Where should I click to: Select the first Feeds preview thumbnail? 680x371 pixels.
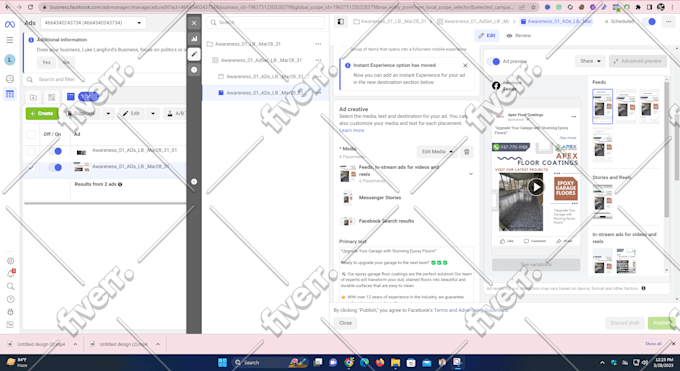pyautogui.click(x=602, y=107)
